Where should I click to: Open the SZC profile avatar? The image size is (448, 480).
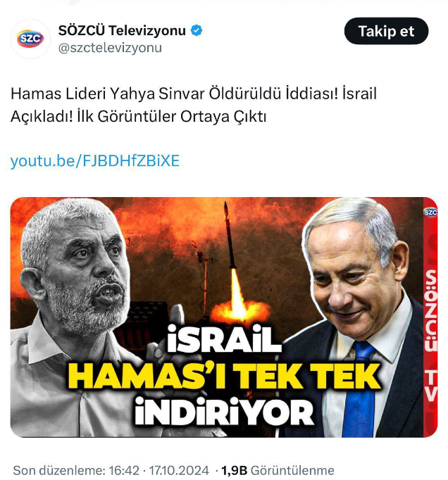[x=30, y=39]
